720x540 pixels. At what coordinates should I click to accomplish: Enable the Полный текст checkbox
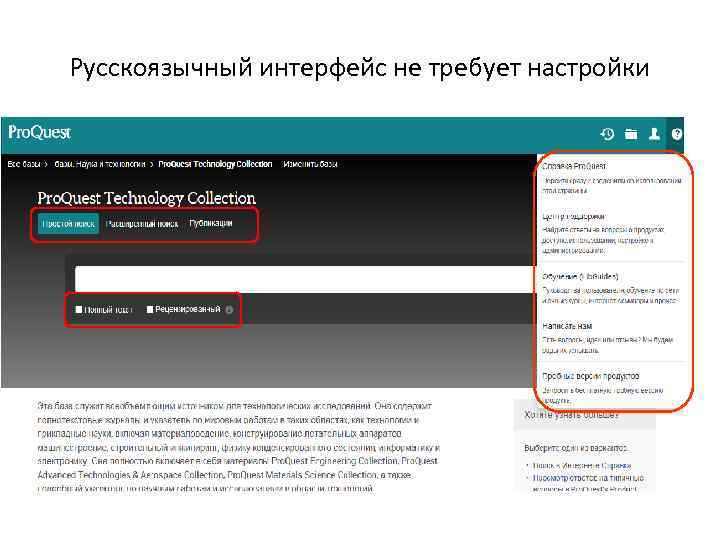79,309
